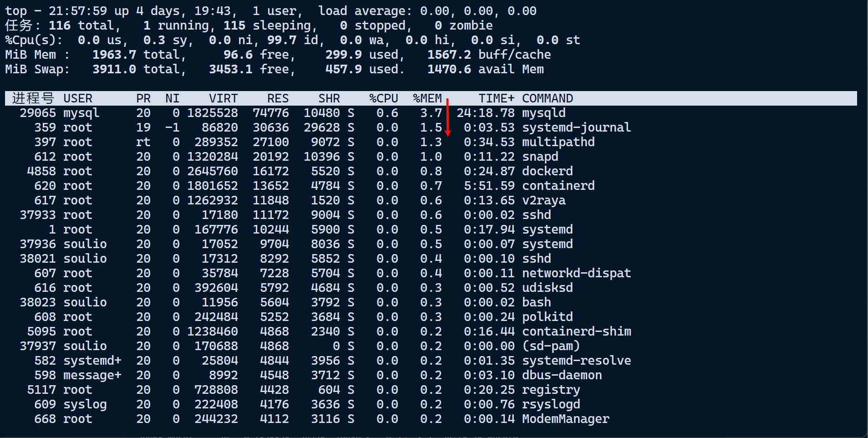Select the dockerd command entry

547,171
